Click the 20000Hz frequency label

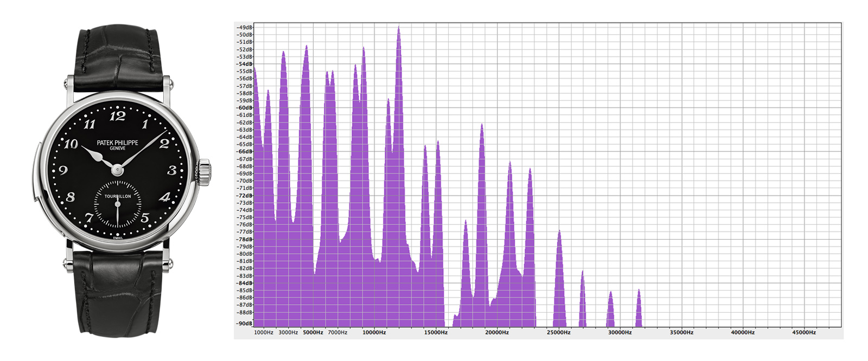[x=497, y=332]
